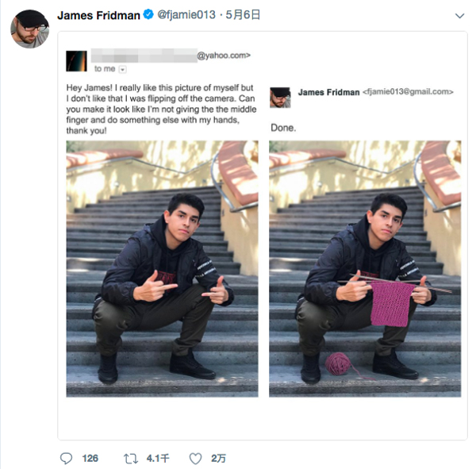Open the edited knitting photo on right

click(x=365, y=268)
